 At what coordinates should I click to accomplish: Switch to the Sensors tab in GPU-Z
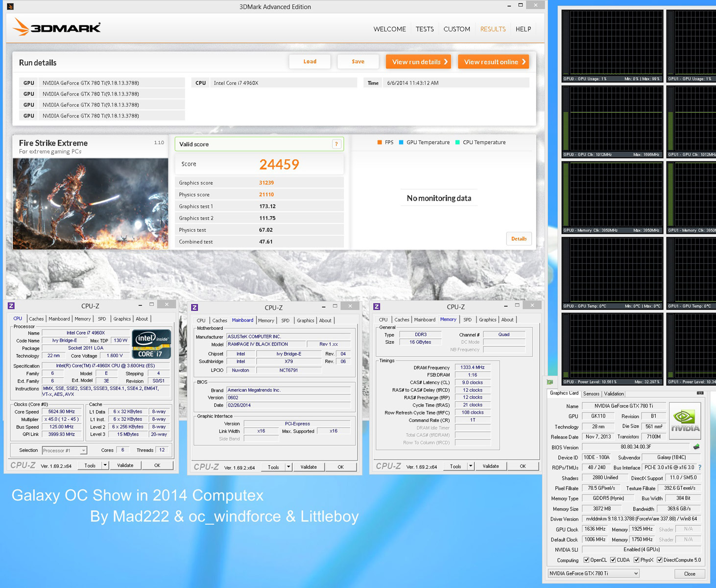coord(591,394)
